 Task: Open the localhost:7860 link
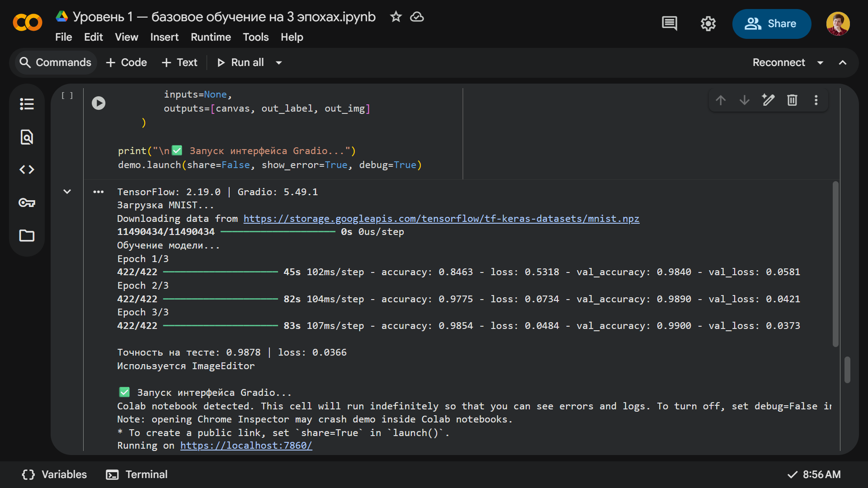[x=246, y=446]
